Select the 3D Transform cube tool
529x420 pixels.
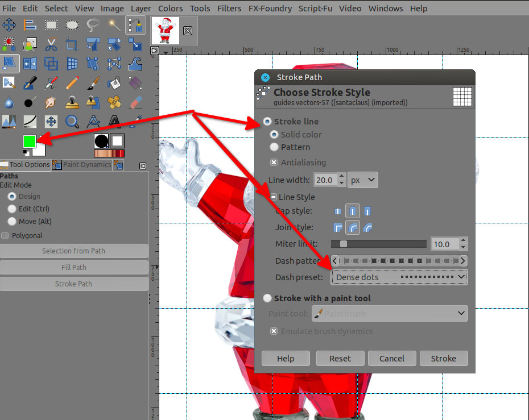coord(51,64)
